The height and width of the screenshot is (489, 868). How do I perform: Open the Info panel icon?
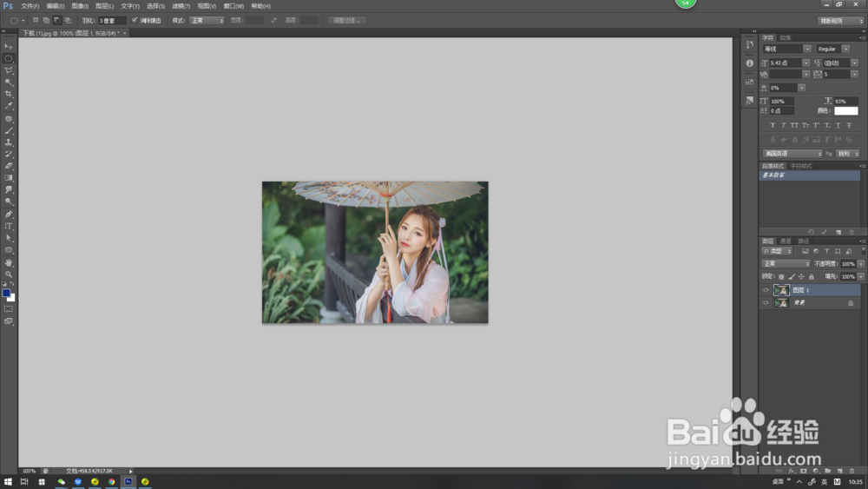[750, 63]
